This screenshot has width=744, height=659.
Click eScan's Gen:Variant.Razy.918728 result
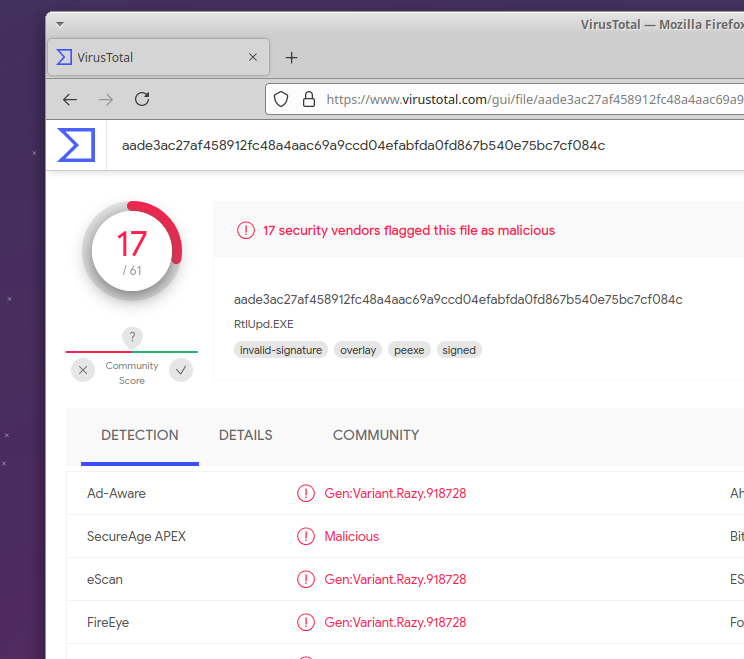click(395, 580)
